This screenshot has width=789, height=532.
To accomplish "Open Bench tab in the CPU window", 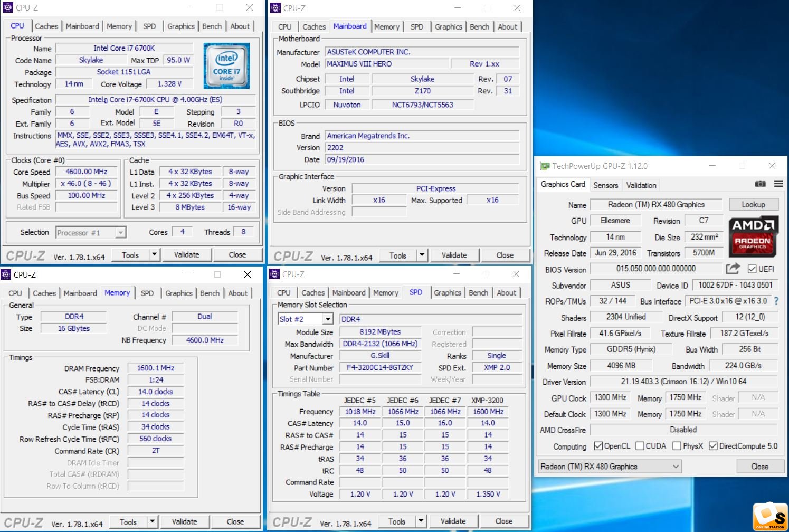I will (x=212, y=26).
